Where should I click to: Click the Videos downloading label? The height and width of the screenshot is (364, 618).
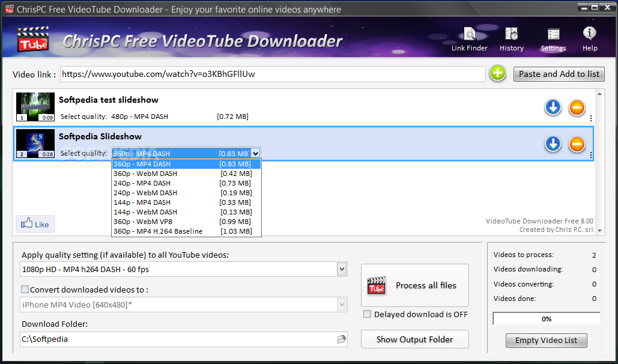pos(528,269)
